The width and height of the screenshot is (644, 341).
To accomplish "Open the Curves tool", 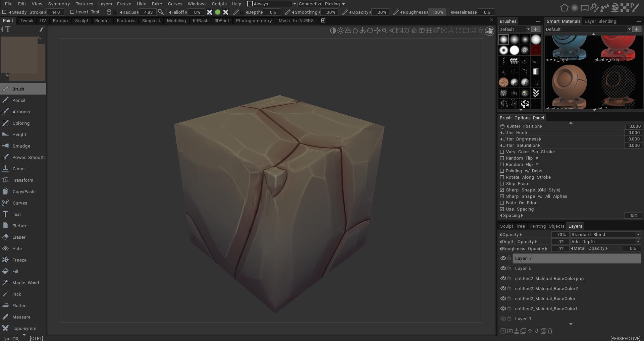I will (23, 203).
